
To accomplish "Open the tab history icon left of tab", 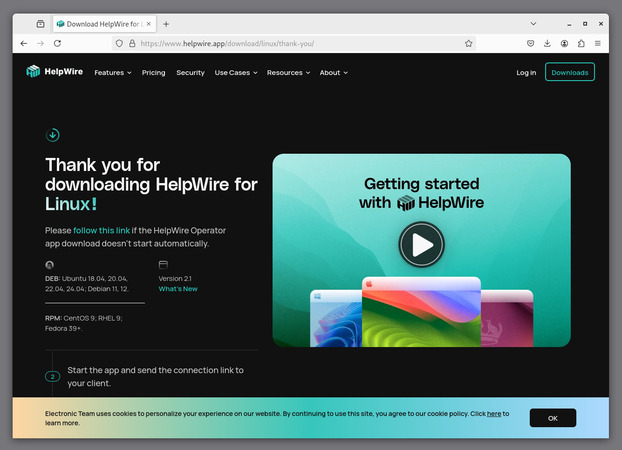I will (40, 24).
